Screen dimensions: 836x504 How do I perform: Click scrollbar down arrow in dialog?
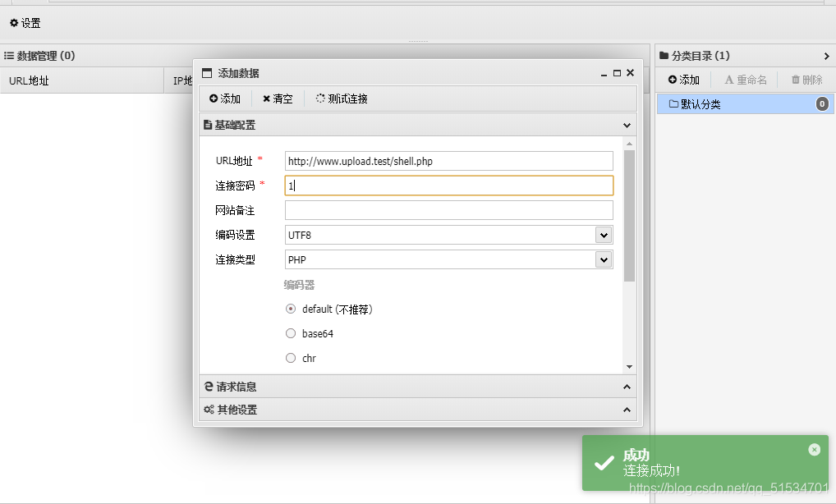(x=629, y=367)
